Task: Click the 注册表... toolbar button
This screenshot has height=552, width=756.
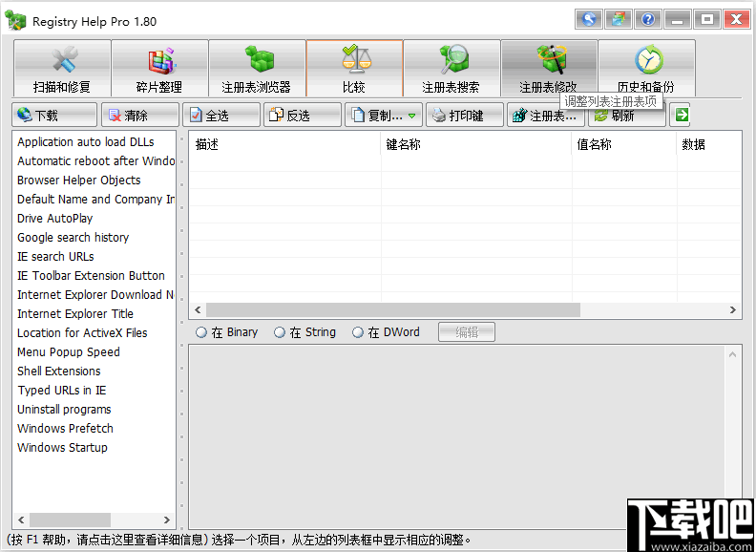Action: point(546,115)
